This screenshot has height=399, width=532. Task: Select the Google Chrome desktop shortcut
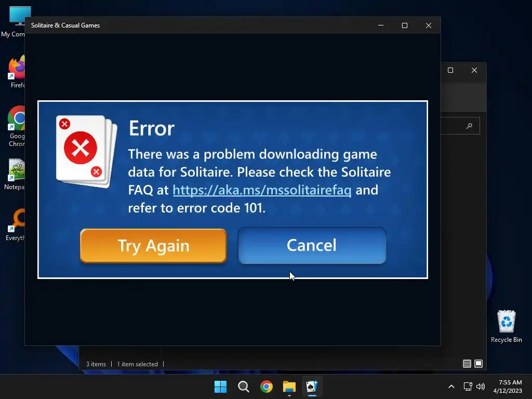point(15,127)
